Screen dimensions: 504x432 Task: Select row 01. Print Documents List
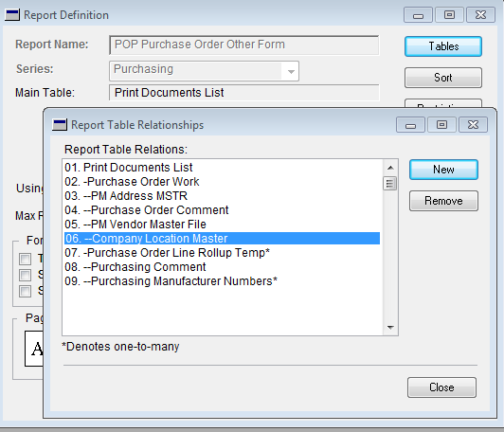222,168
